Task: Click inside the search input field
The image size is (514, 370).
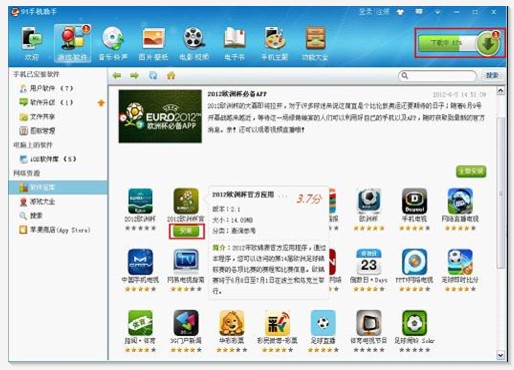Action: pyautogui.click(x=437, y=76)
